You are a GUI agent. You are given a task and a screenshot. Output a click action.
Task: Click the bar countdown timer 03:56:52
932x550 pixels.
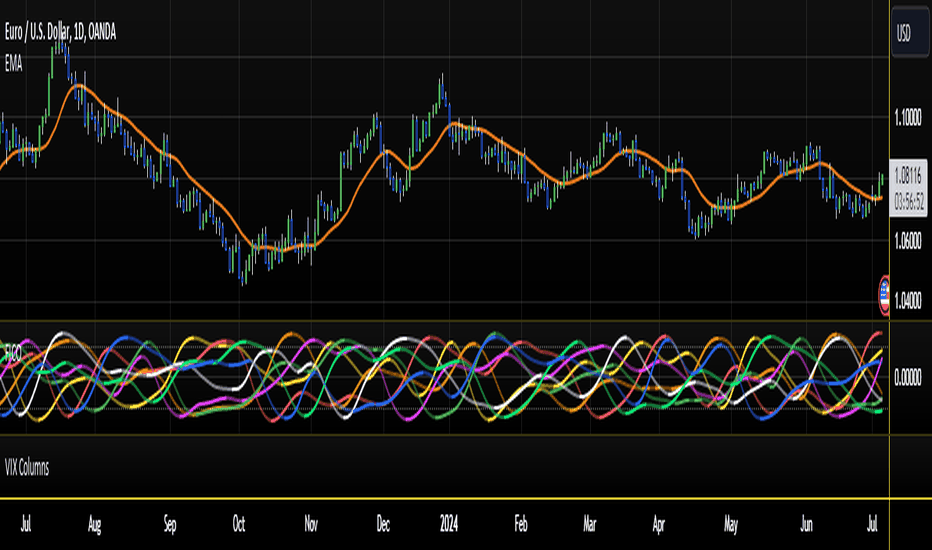coord(909,202)
